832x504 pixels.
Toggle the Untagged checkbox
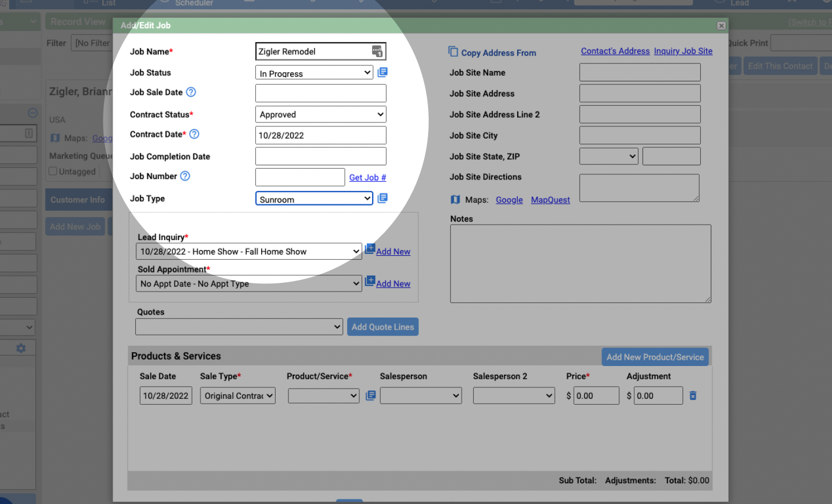coord(53,171)
